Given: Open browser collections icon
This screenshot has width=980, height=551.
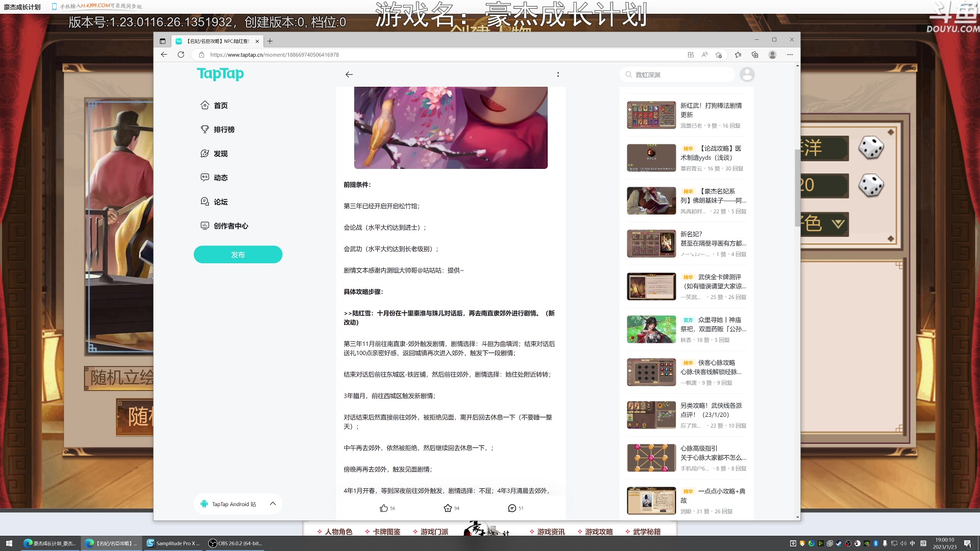Looking at the screenshot, I should tap(755, 55).
